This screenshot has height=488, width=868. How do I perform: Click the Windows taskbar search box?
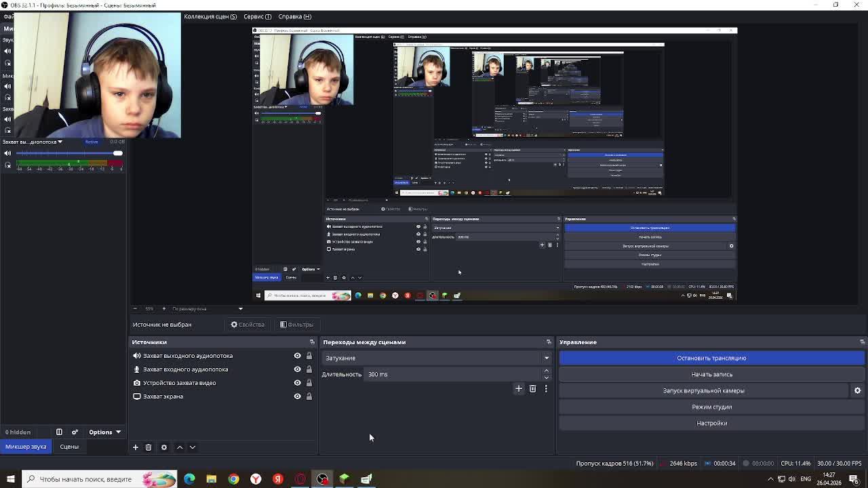tap(99, 479)
